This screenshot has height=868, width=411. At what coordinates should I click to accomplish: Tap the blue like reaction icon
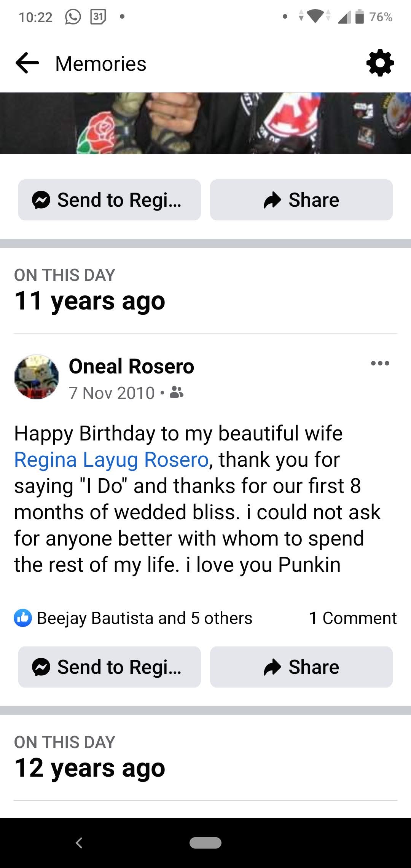click(23, 617)
